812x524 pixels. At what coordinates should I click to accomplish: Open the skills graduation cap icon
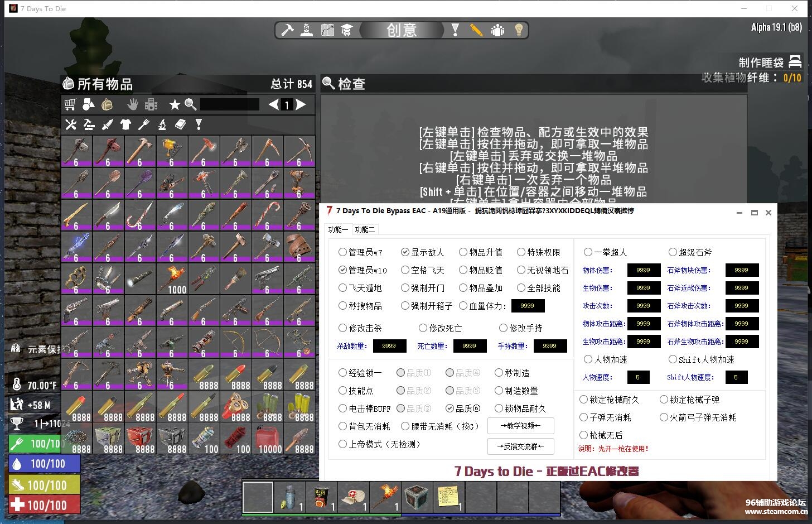pos(347,30)
